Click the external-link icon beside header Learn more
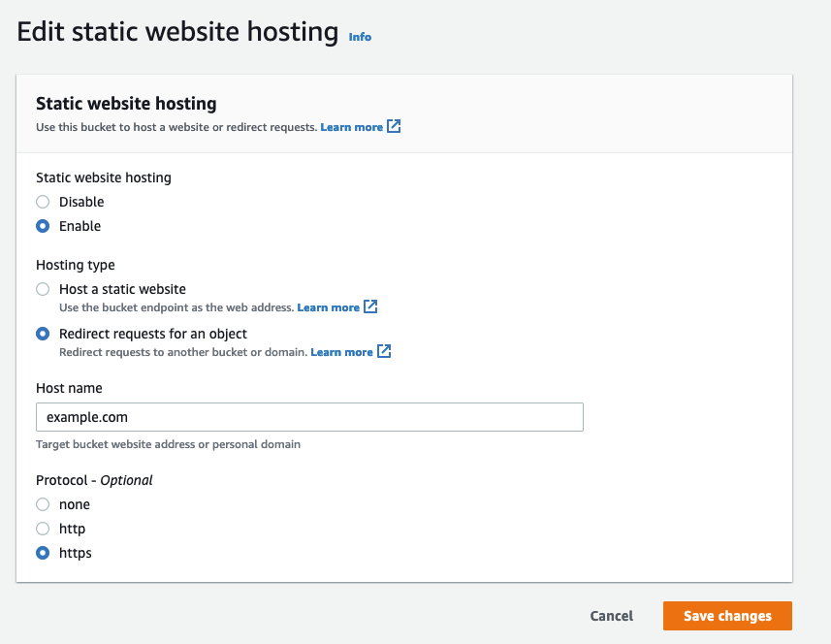This screenshot has height=644, width=831. [393, 126]
